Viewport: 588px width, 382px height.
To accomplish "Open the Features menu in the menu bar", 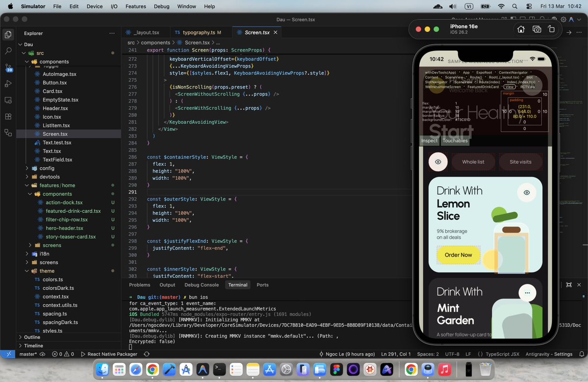I will 136,6.
